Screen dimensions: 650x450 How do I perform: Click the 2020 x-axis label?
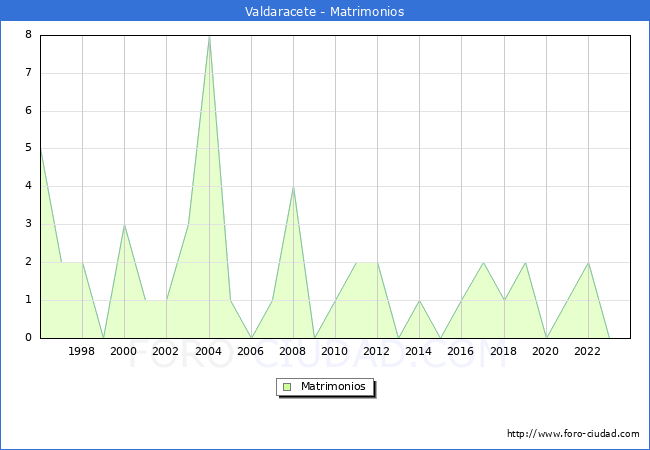pos(545,351)
